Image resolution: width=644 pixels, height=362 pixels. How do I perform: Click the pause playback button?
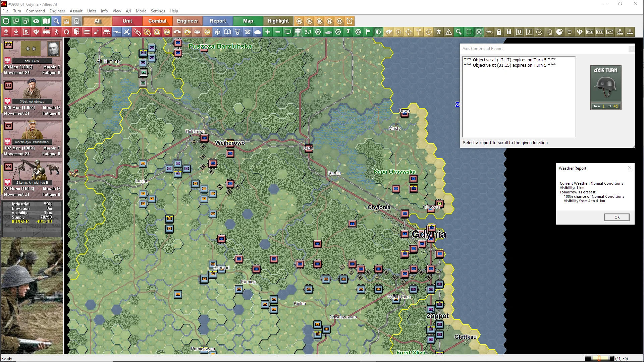tap(339, 21)
